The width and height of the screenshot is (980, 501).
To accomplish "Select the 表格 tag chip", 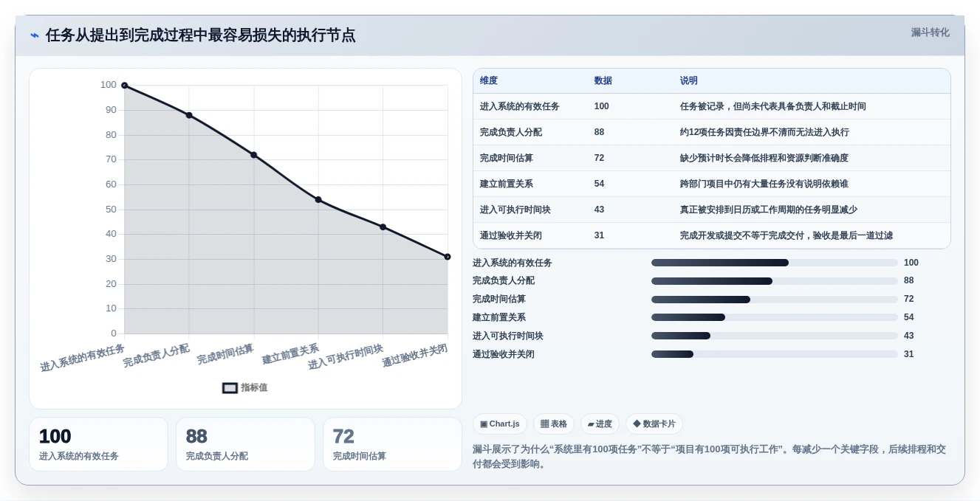I will coord(554,424).
